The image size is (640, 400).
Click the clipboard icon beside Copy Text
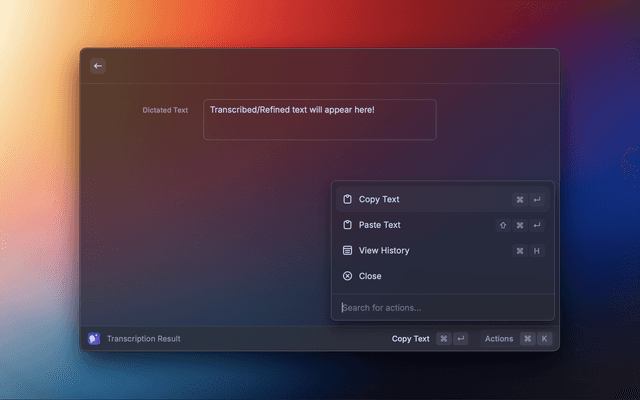tap(347, 199)
